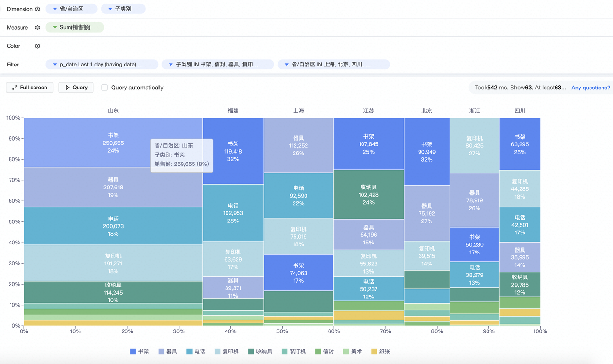Select the 山东 column header
Image resolution: width=613 pixels, height=364 pixels.
pos(113,110)
